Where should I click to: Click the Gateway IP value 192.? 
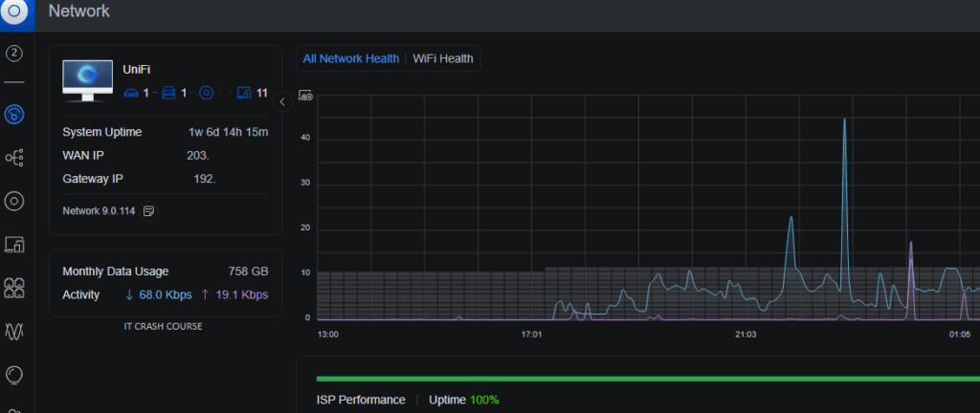point(205,179)
